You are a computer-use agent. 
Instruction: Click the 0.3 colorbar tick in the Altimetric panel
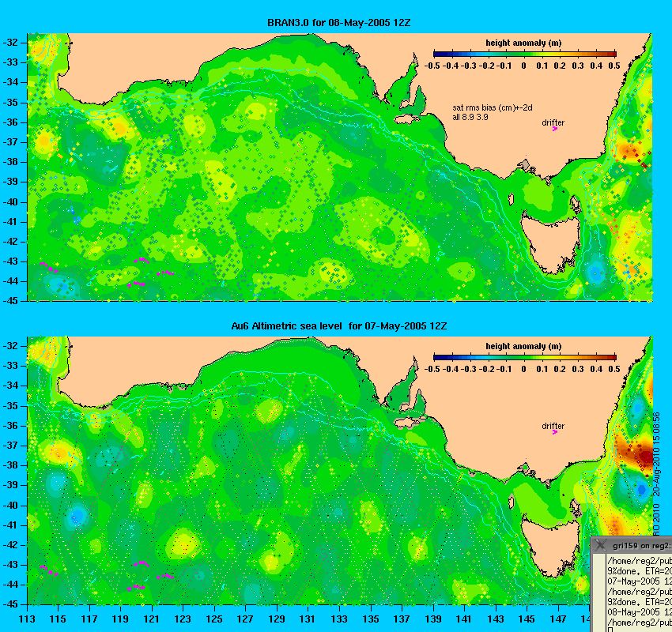pos(578,369)
